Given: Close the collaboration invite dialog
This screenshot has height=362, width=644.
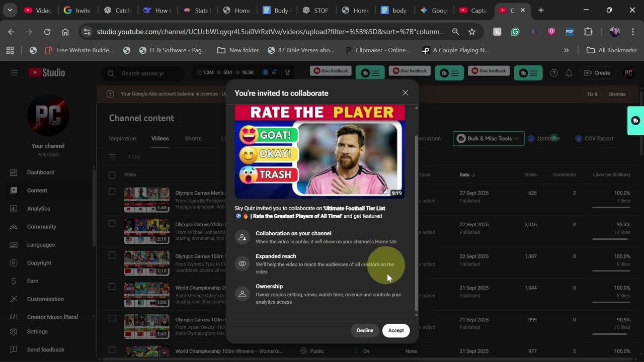Looking at the screenshot, I should point(405,93).
